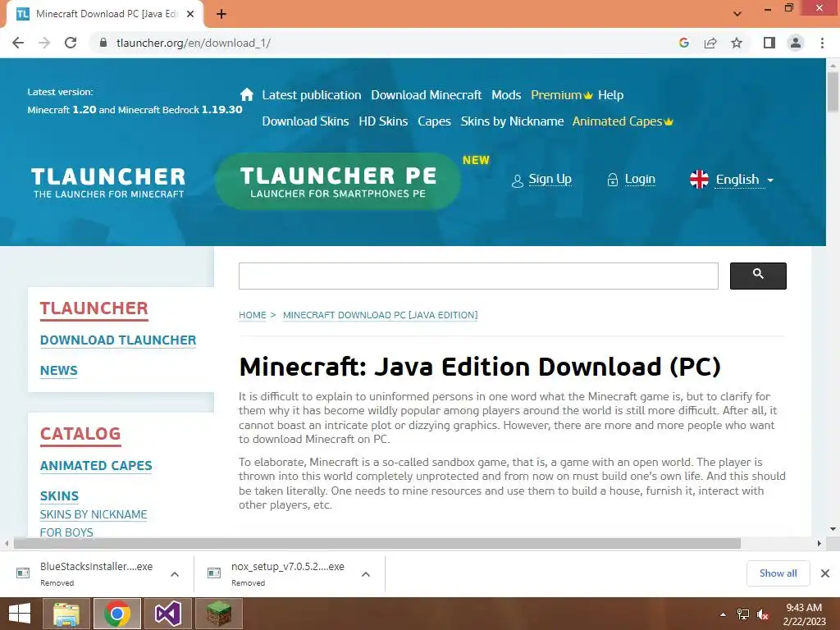Click HOME breadcrumb link
Image resolution: width=840 pixels, height=630 pixels.
253,315
